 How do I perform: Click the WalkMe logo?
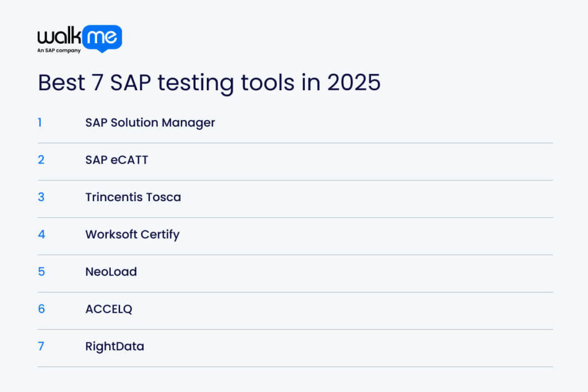click(x=79, y=39)
